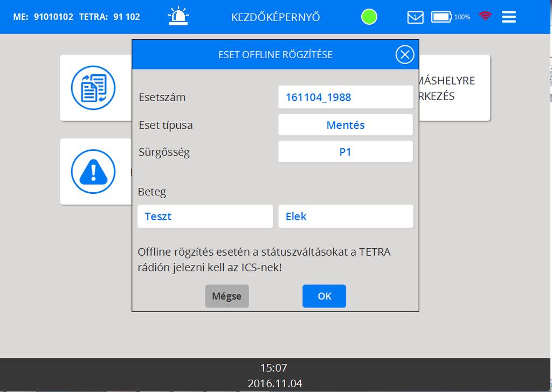
Task: Click the warning triangle icon tile
Action: coord(93,172)
